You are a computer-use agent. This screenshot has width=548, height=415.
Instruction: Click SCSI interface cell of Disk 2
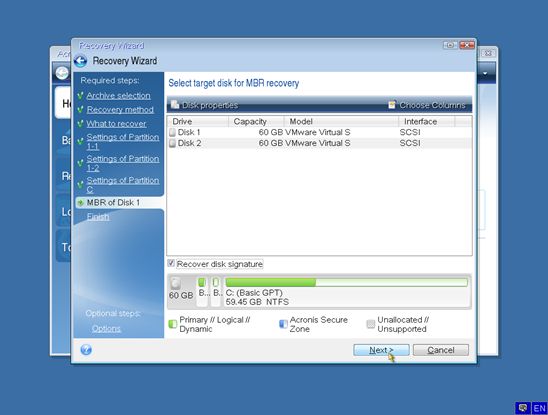click(x=410, y=143)
